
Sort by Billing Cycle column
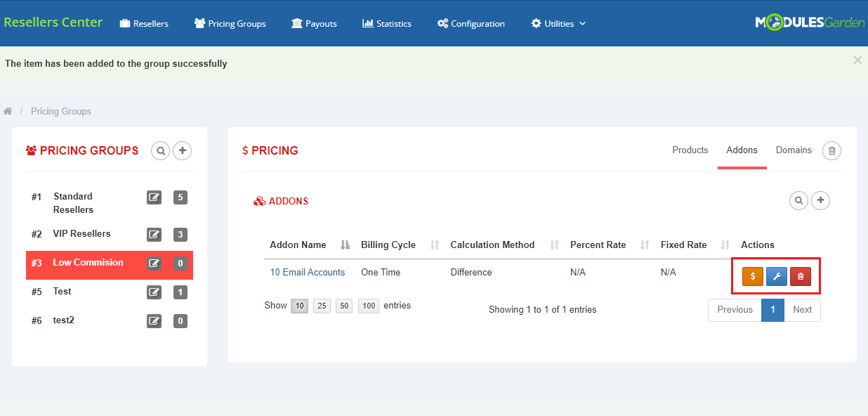[400, 245]
